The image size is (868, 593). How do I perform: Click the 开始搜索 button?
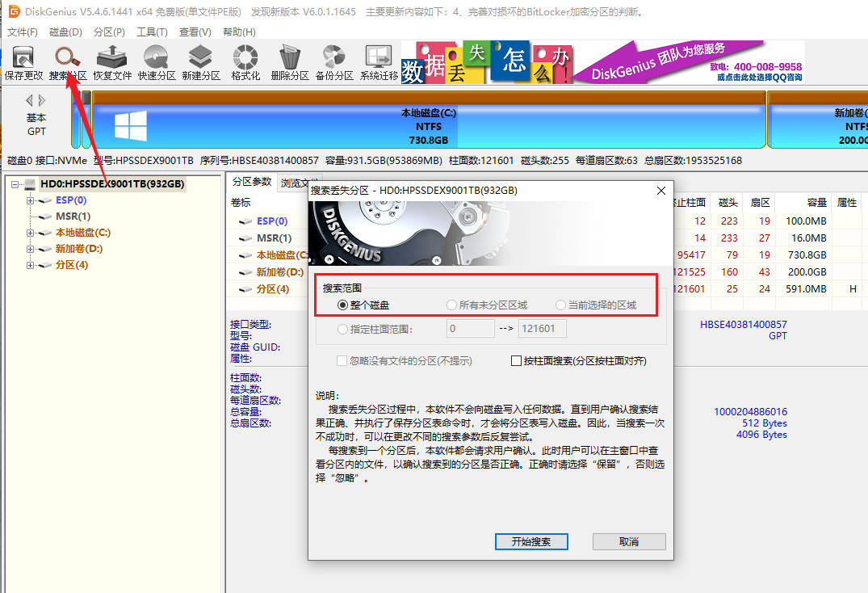[531, 541]
